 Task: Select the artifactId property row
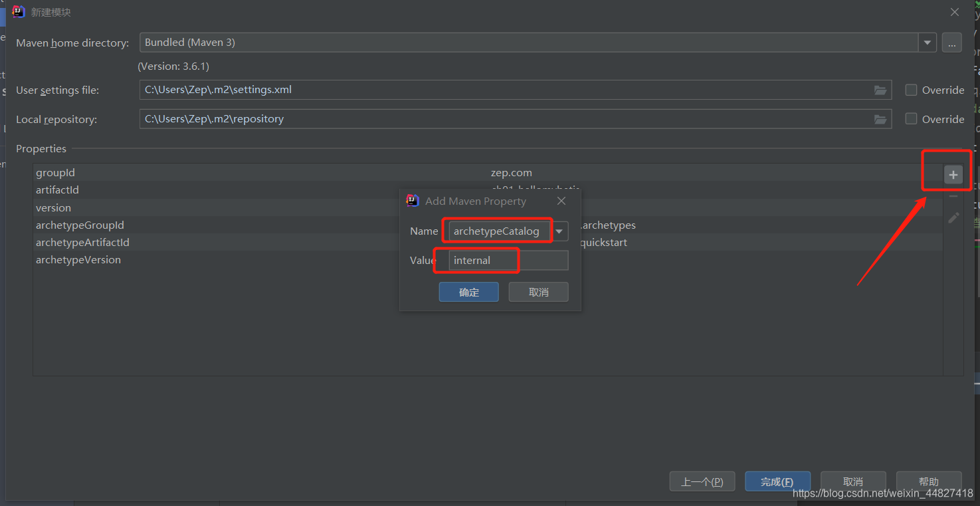pyautogui.click(x=488, y=190)
